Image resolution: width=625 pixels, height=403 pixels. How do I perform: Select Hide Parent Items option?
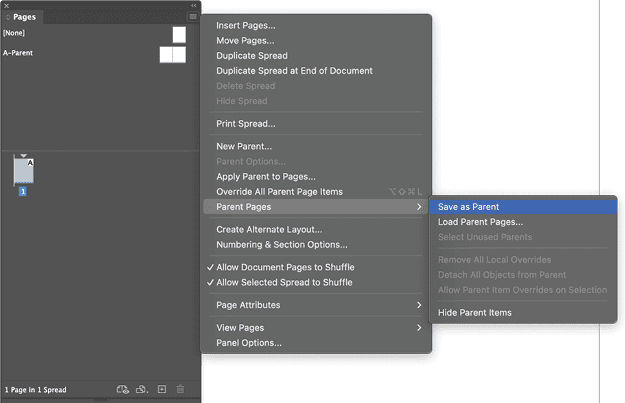pyautogui.click(x=474, y=313)
